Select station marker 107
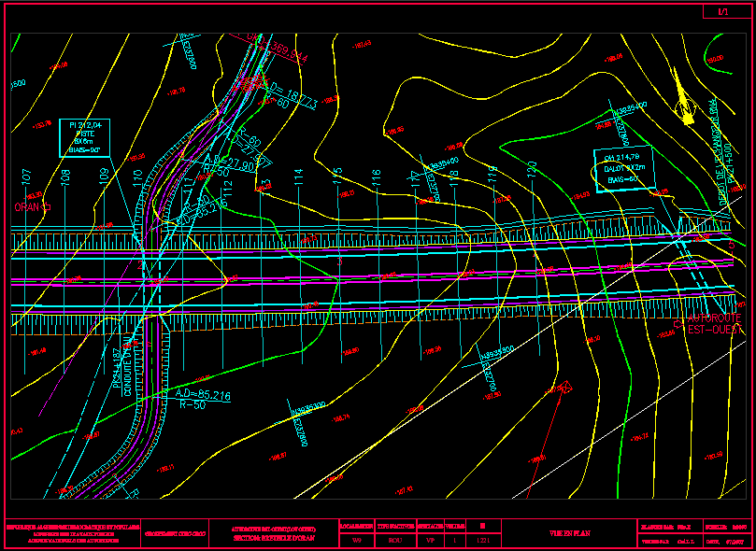756x551 pixels. click(26, 176)
